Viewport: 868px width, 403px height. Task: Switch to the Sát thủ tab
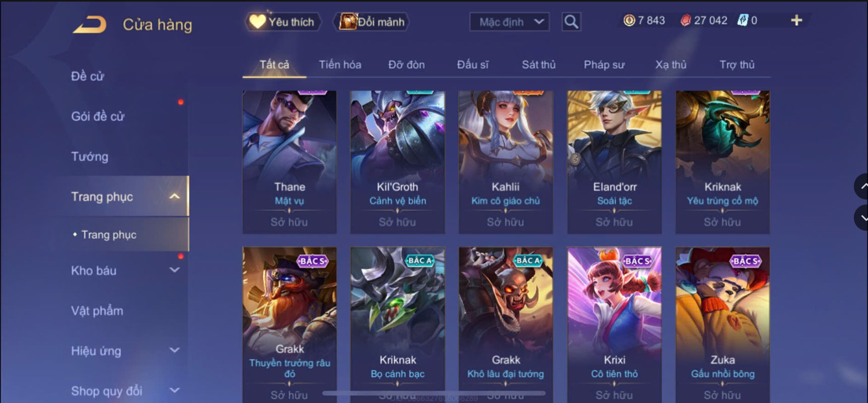click(538, 65)
